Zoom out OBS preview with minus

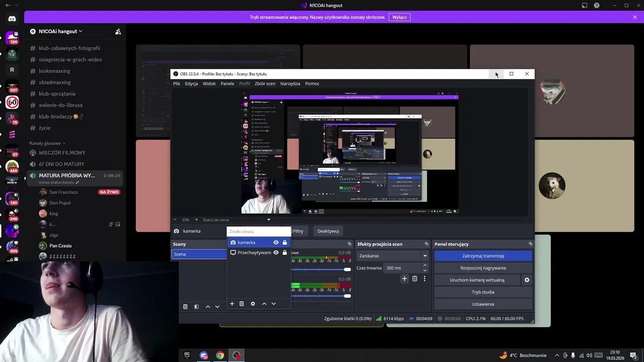[x=175, y=220]
